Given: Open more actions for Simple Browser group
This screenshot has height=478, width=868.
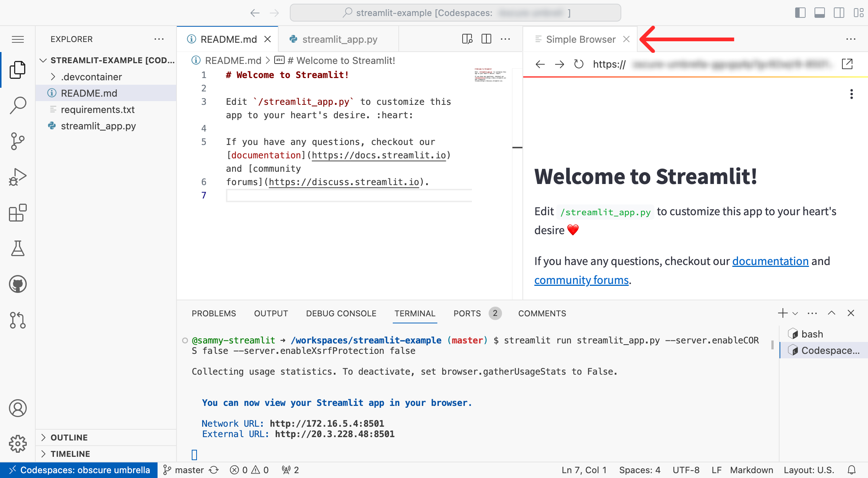Looking at the screenshot, I should pyautogui.click(x=851, y=39).
